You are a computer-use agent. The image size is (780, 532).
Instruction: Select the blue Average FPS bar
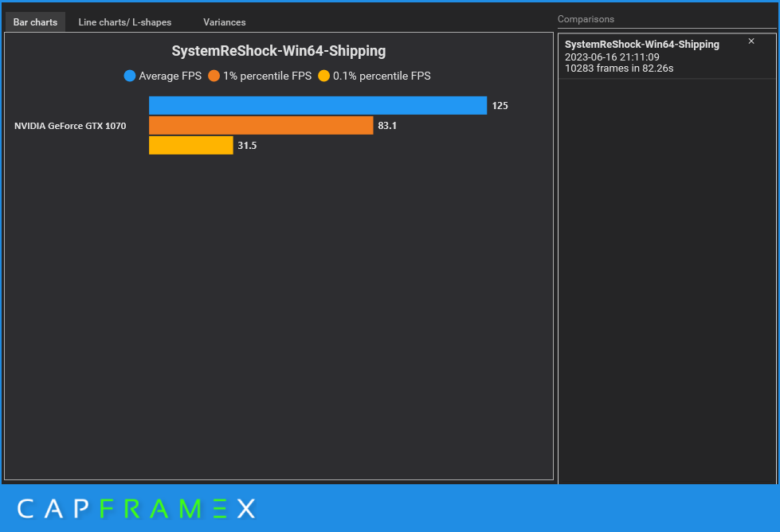coord(318,105)
